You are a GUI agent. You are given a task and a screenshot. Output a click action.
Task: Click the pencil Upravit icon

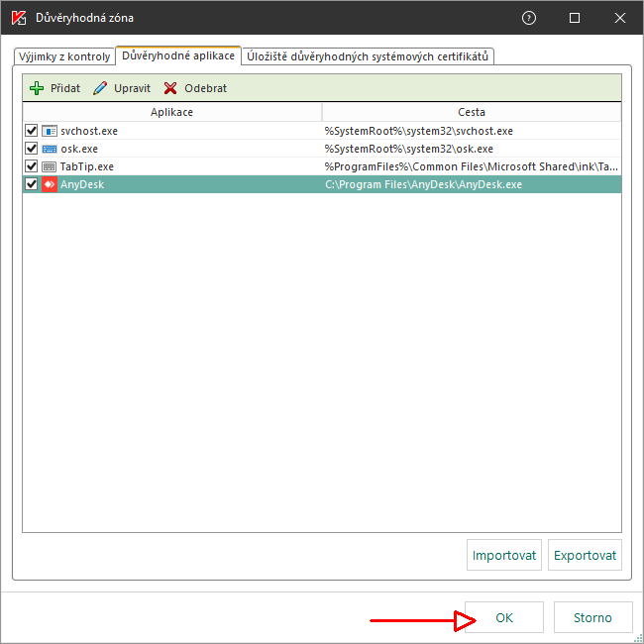pos(100,88)
